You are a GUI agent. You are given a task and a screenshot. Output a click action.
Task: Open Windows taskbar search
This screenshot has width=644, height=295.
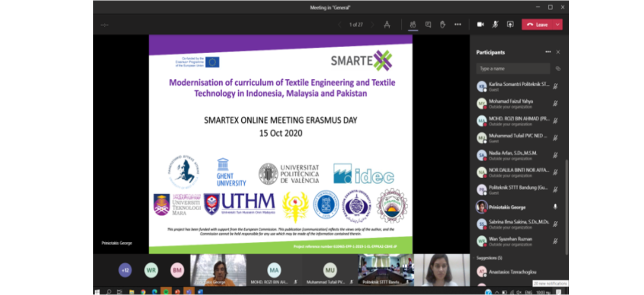tap(108, 291)
